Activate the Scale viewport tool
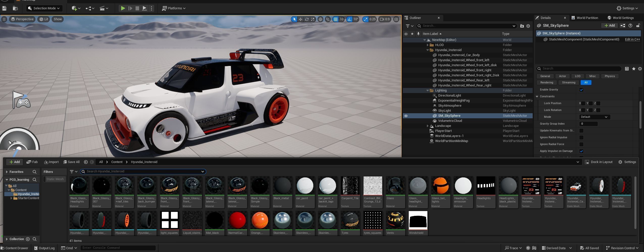644x252 pixels. pyautogui.click(x=313, y=19)
